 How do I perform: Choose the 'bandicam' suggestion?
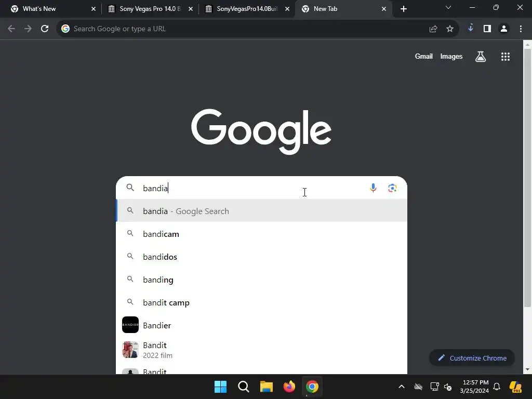[262, 234]
